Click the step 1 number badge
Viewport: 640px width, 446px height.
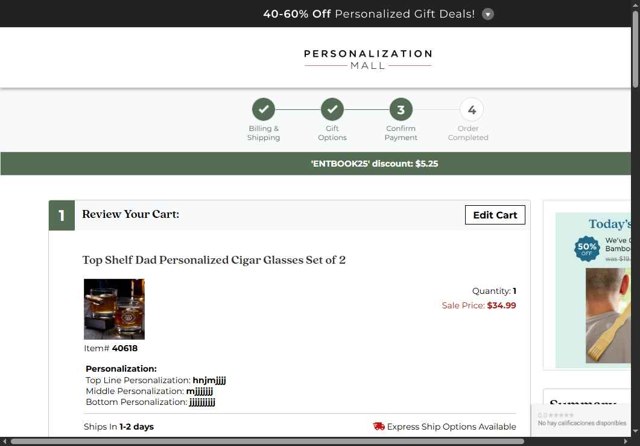[x=62, y=215]
